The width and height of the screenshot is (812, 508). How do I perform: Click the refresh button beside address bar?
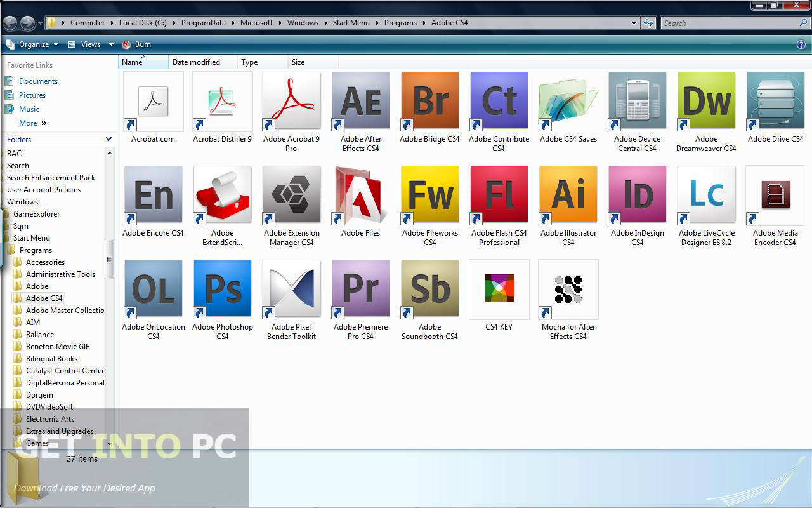[x=648, y=23]
